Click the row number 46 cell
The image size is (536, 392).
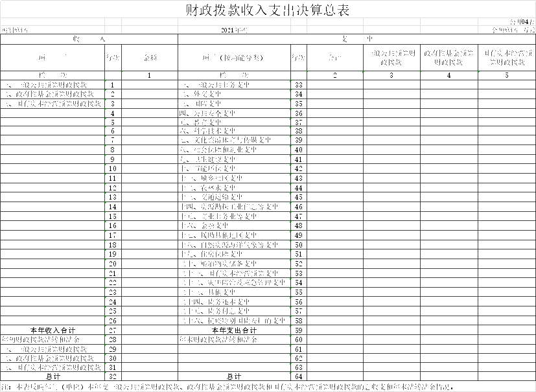tap(299, 206)
